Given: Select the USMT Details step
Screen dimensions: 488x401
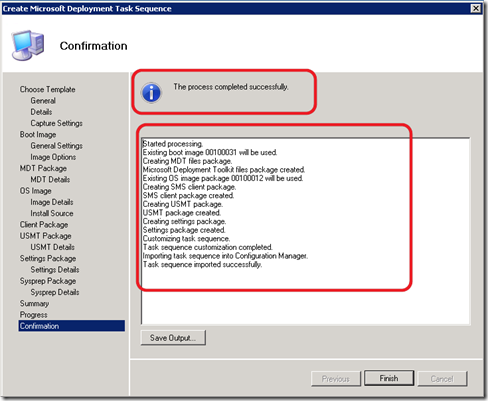Looking at the screenshot, I should click(52, 247).
